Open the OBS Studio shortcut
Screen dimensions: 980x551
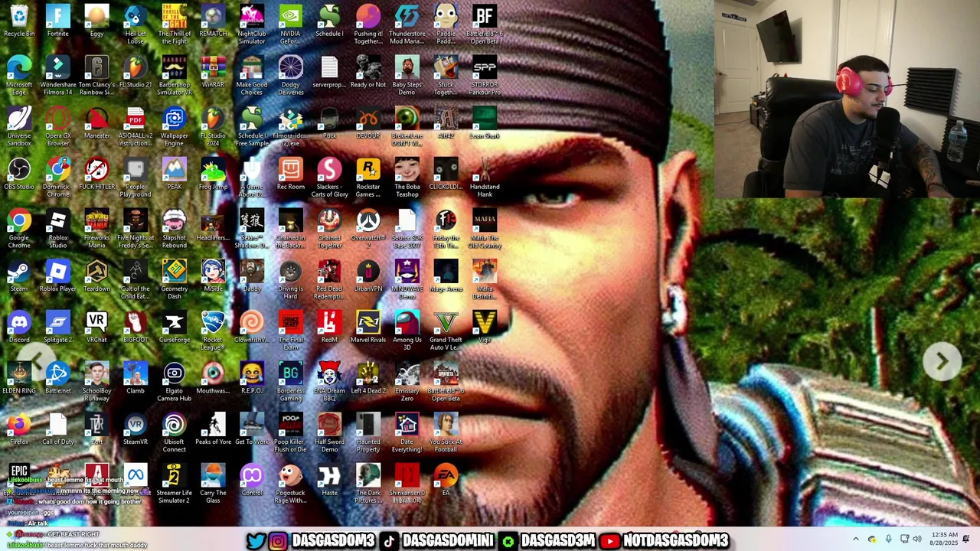tap(19, 174)
